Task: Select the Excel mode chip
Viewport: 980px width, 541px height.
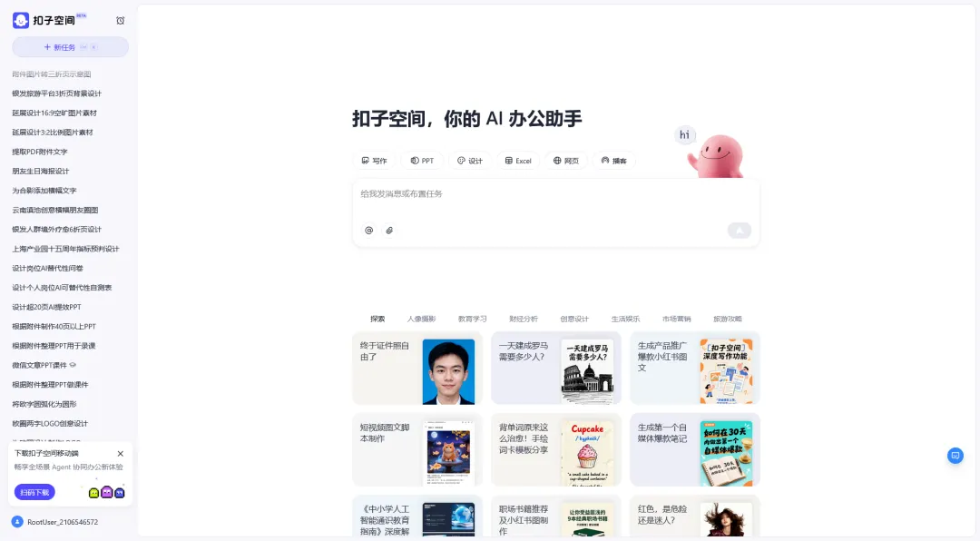Action: click(518, 161)
